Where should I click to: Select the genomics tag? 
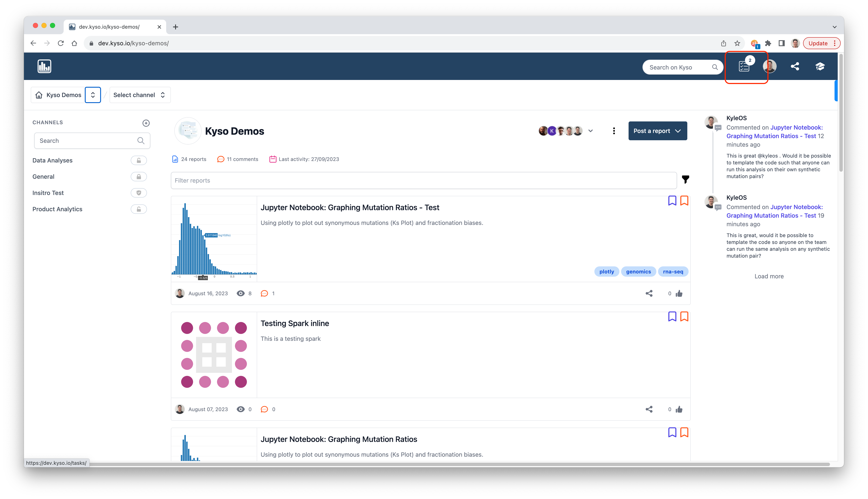coord(638,272)
